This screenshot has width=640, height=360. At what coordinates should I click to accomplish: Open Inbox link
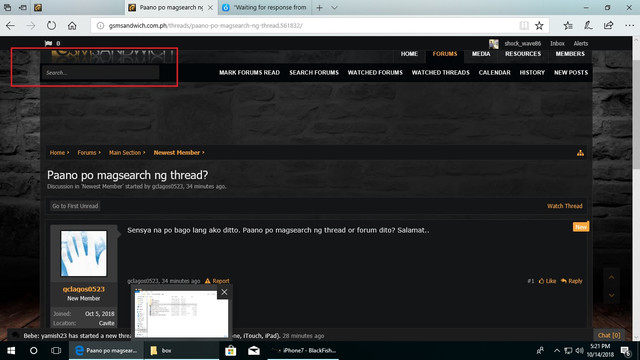[557, 44]
